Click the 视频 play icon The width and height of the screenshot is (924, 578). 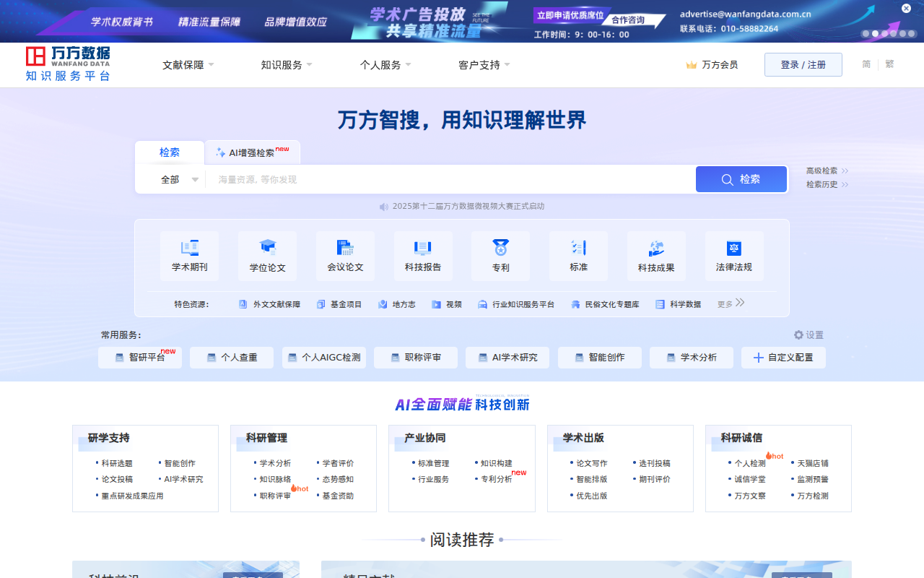pos(436,304)
